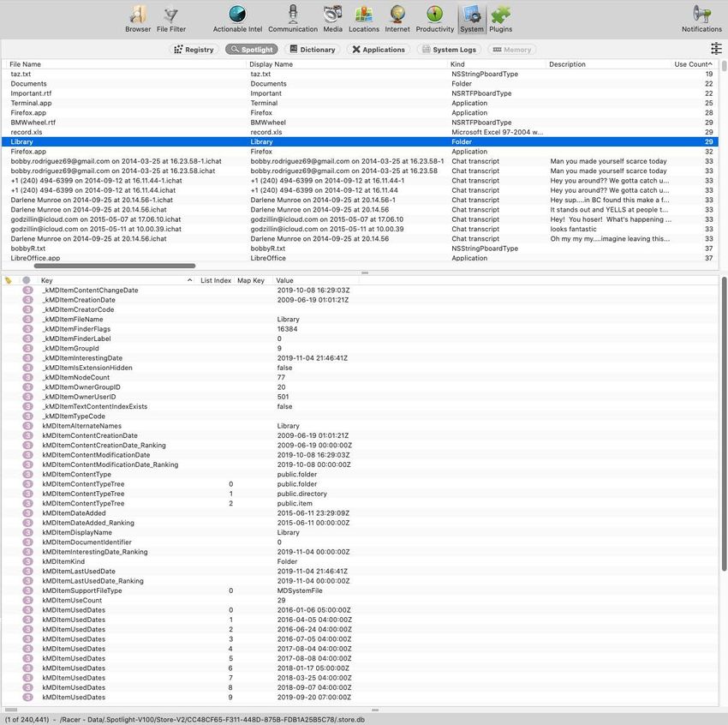Viewport: 728px width, 725px height.
Task: Click the disabled Memory tab
Action: tap(511, 49)
